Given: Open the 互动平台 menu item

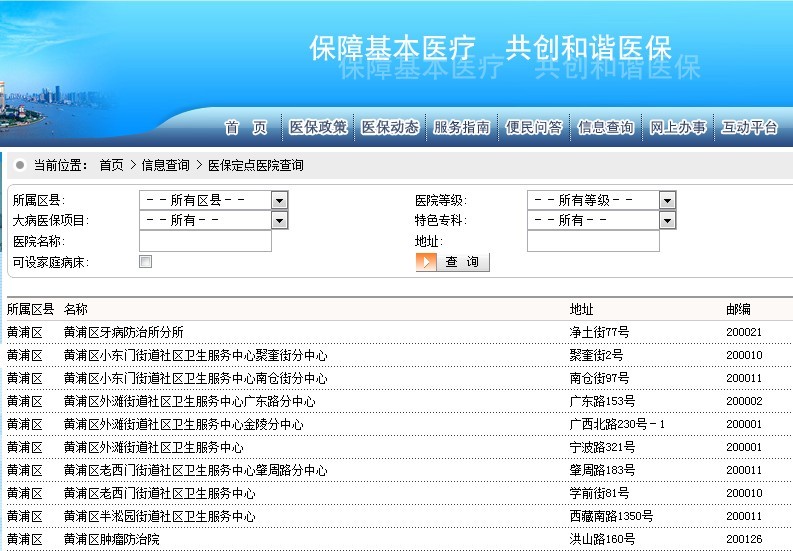Looking at the screenshot, I should [750, 127].
